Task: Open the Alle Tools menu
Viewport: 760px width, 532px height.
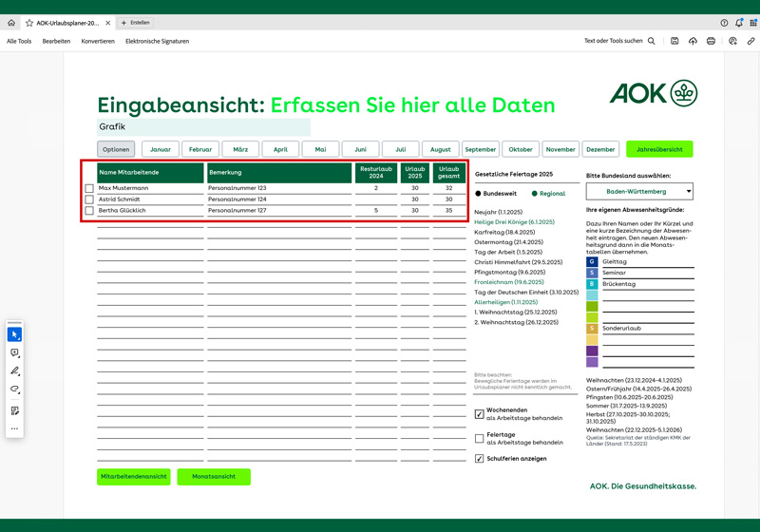Action: point(19,41)
